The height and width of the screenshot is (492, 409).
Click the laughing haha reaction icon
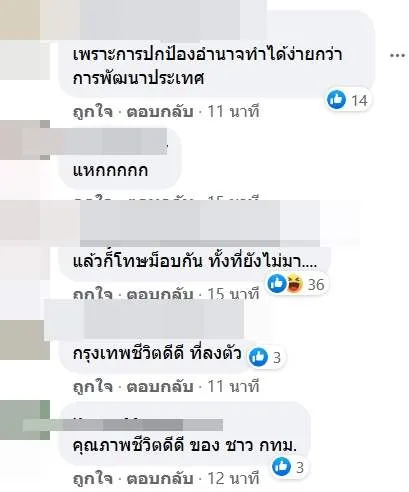click(295, 284)
